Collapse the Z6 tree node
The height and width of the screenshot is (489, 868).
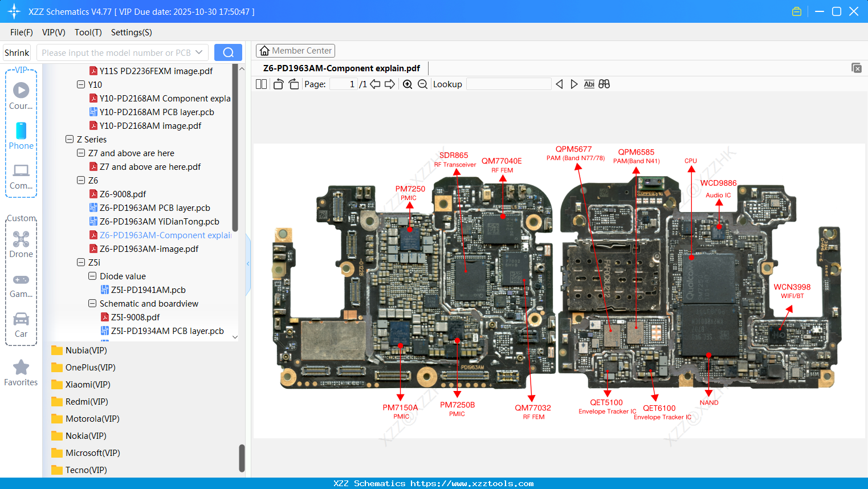point(81,180)
